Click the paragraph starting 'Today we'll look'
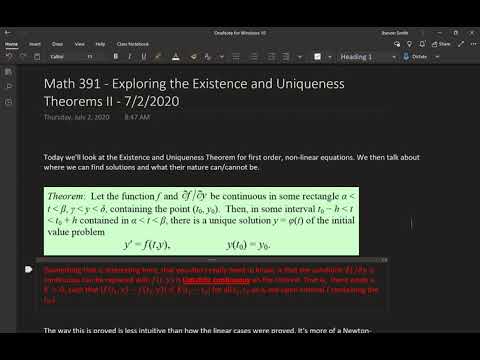Screen dimensions: 480x360 click(231, 162)
